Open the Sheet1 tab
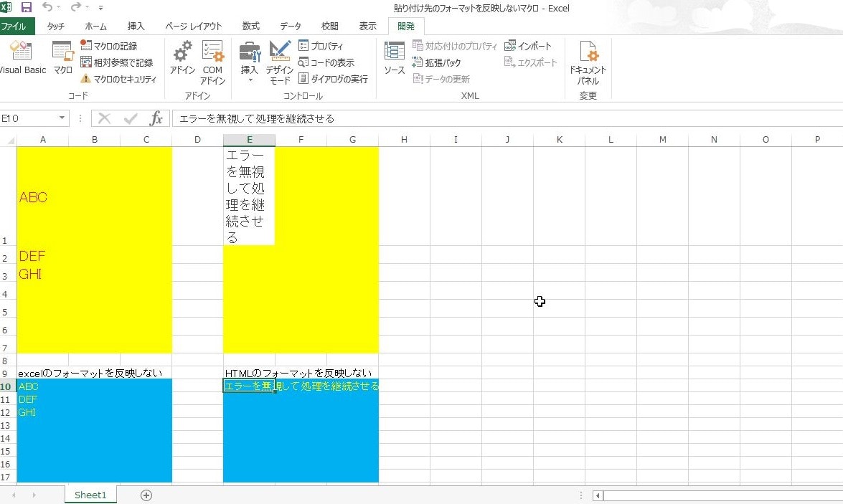Image resolution: width=843 pixels, height=504 pixels. pyautogui.click(x=90, y=495)
